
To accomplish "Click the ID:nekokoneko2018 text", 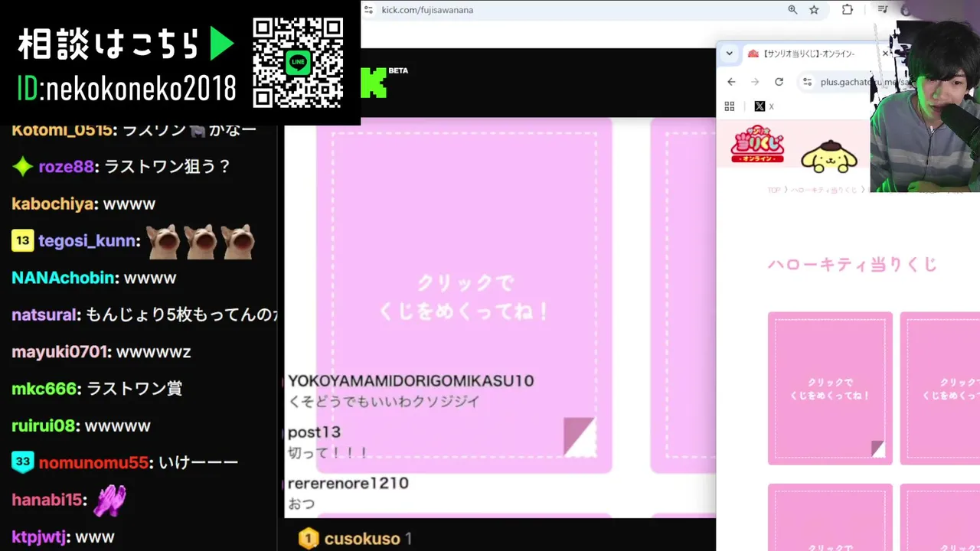I will pos(127,90).
